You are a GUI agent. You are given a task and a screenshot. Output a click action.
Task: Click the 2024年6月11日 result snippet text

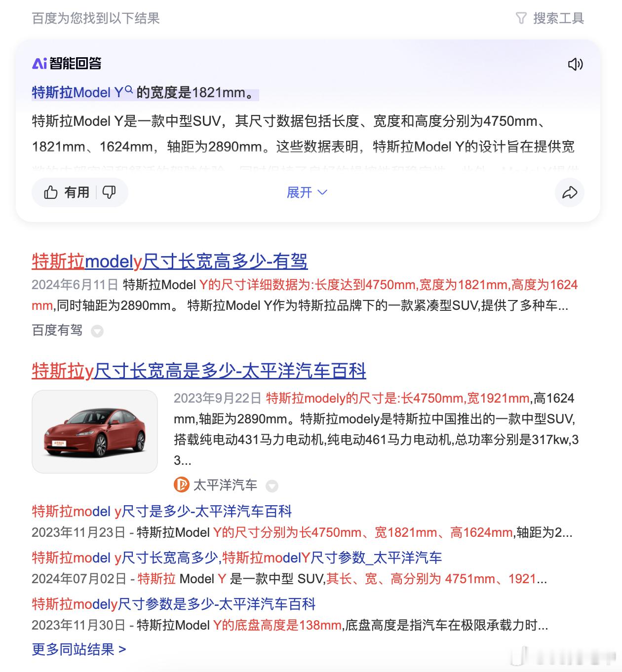[x=305, y=295]
